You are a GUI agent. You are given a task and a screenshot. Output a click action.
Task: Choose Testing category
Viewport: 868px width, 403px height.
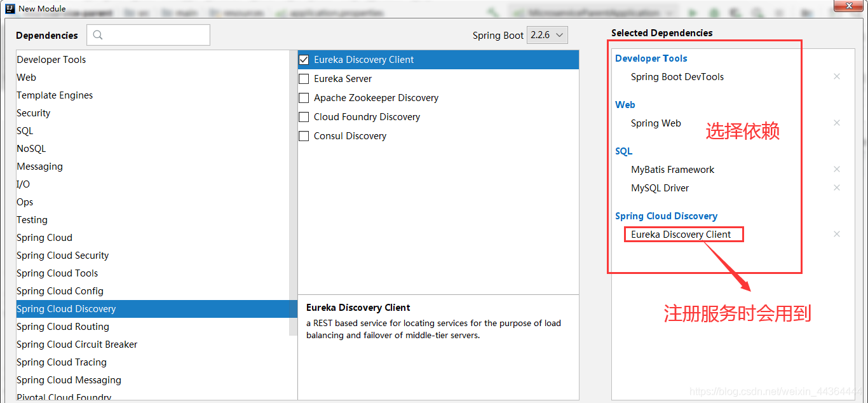[153, 220]
